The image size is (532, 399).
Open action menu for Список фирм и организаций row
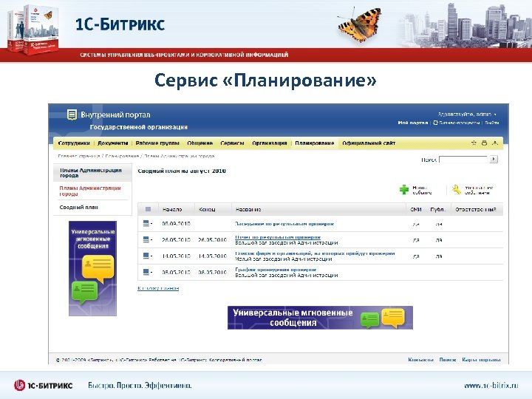coord(147,256)
